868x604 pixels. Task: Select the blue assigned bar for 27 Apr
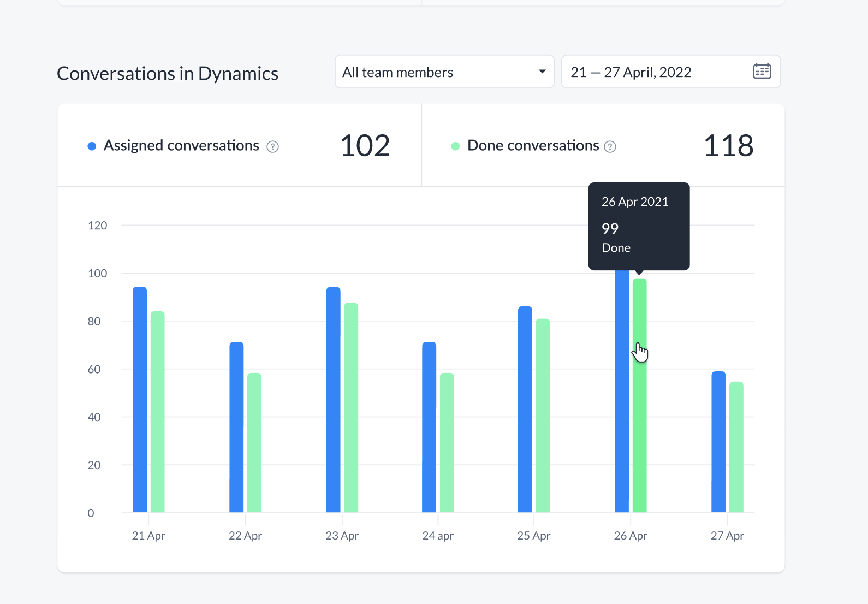click(718, 442)
